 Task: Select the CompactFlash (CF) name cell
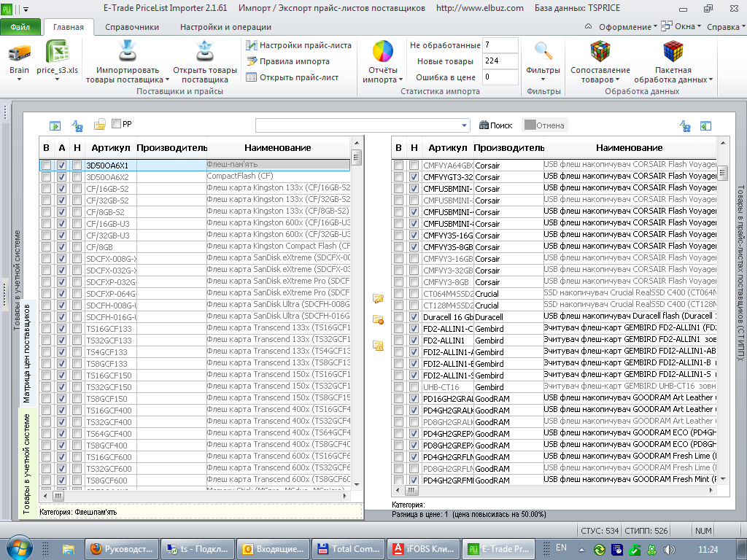click(x=278, y=176)
